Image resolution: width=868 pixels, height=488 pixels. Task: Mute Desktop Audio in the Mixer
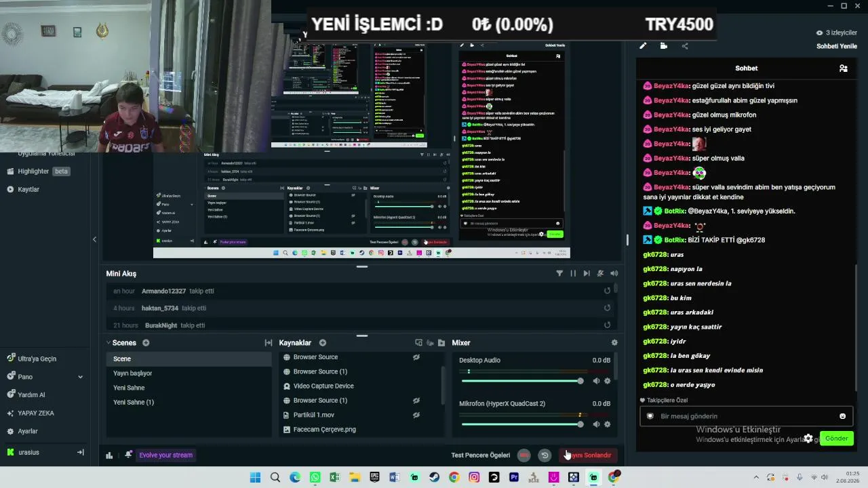point(596,381)
